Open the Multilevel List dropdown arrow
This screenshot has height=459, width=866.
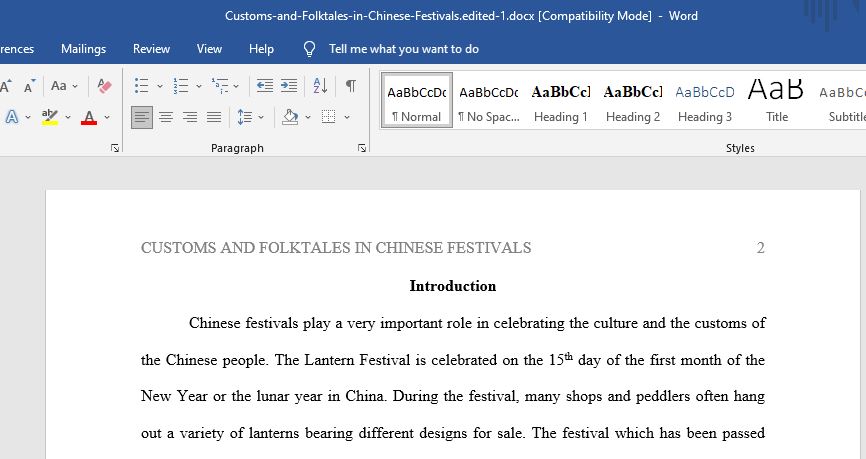click(236, 86)
